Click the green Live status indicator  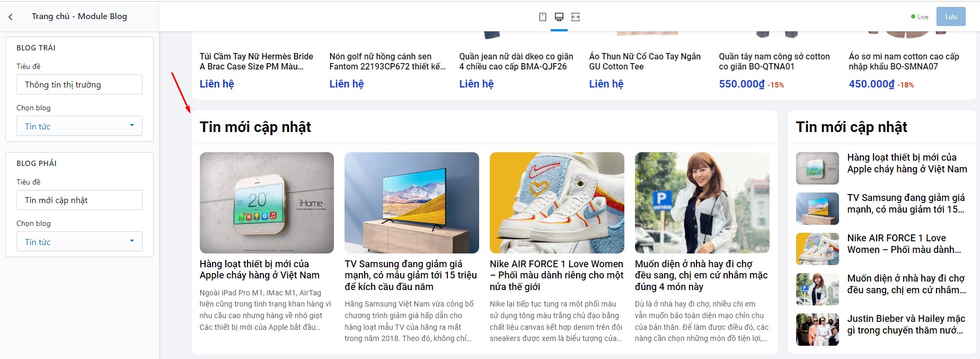click(920, 17)
